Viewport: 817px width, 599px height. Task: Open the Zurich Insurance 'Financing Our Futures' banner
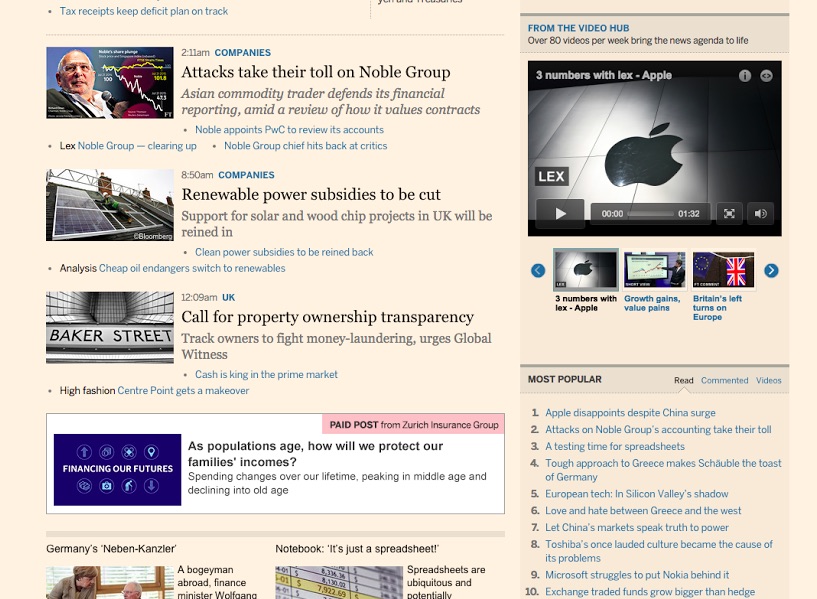(117, 469)
